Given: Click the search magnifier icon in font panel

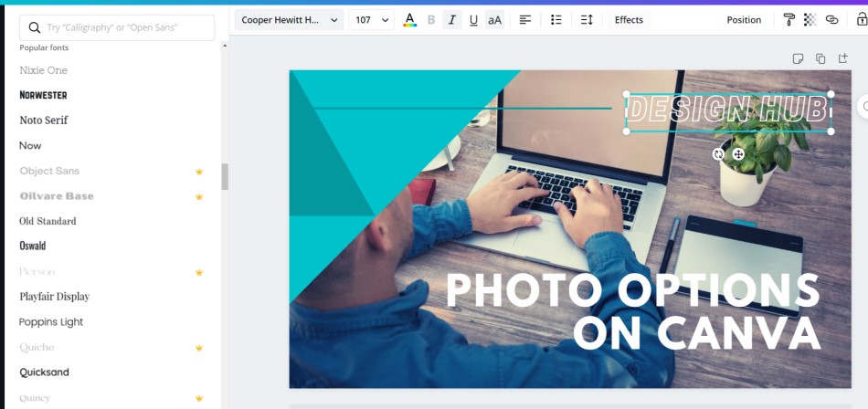Looking at the screenshot, I should pyautogui.click(x=35, y=27).
